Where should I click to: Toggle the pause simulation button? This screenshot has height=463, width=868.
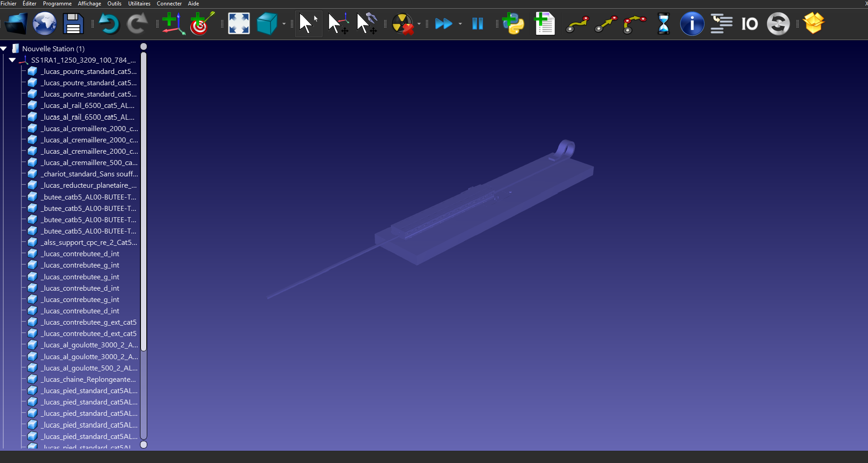point(477,24)
